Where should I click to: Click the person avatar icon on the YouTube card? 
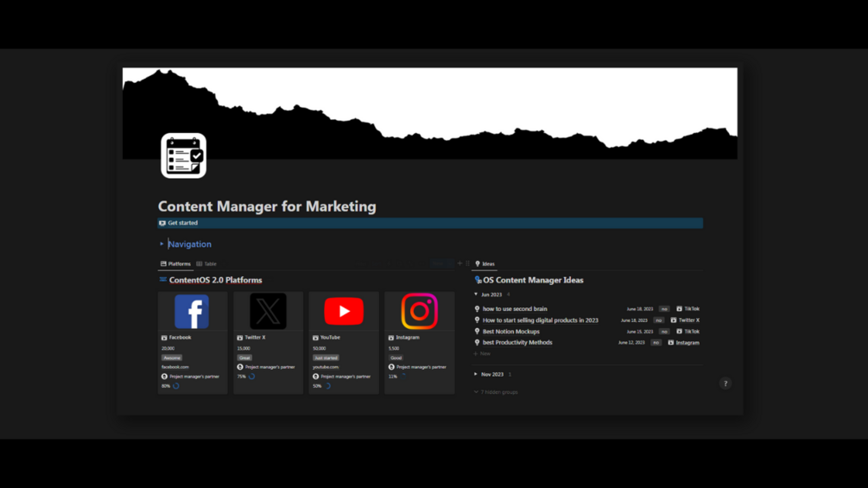tap(316, 377)
